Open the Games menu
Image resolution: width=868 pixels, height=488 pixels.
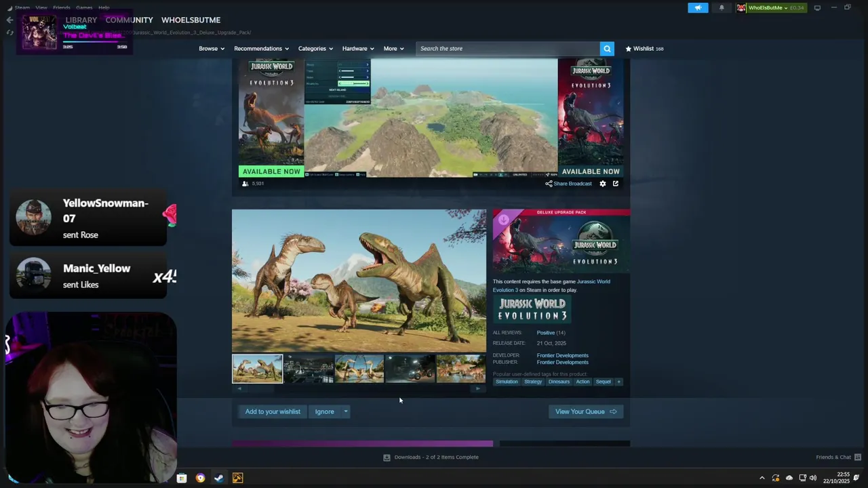84,7
